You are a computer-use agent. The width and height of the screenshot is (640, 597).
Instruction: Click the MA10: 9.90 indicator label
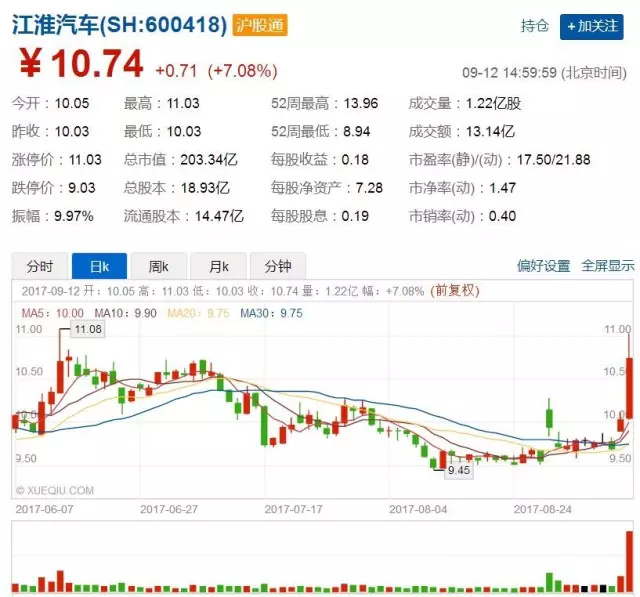pos(125,313)
